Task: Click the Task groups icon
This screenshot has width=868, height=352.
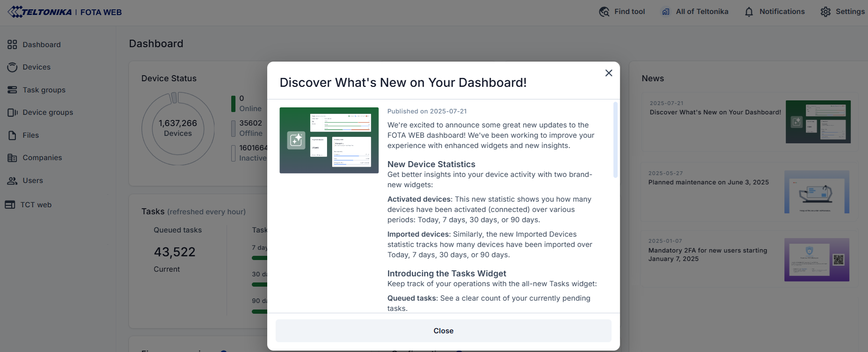Action: point(12,90)
